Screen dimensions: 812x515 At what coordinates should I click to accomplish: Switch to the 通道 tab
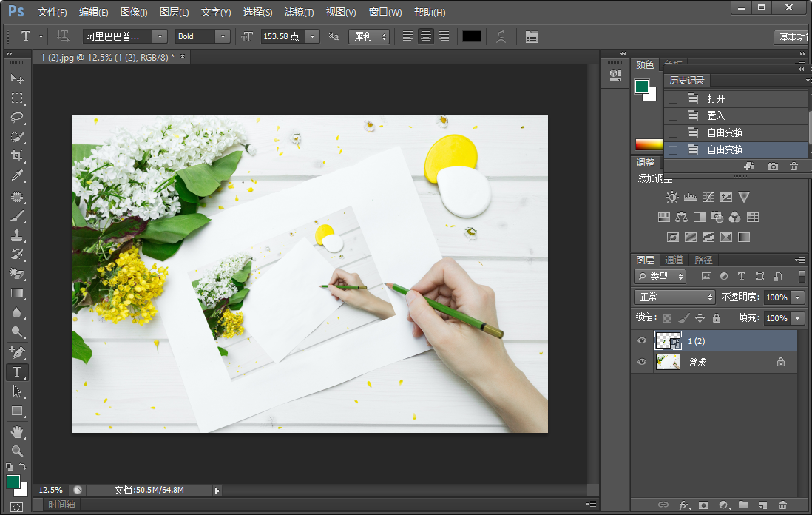pyautogui.click(x=674, y=260)
